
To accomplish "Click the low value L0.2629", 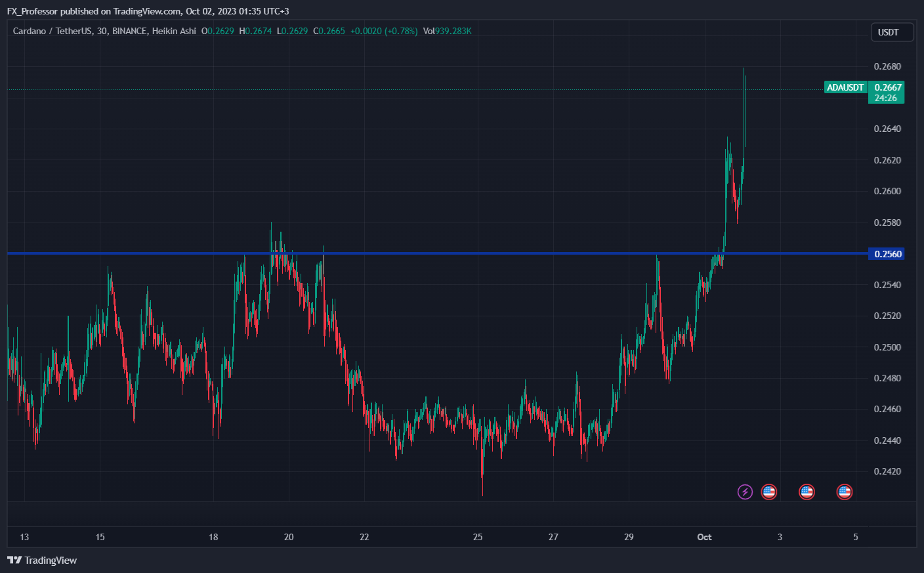I will (292, 31).
